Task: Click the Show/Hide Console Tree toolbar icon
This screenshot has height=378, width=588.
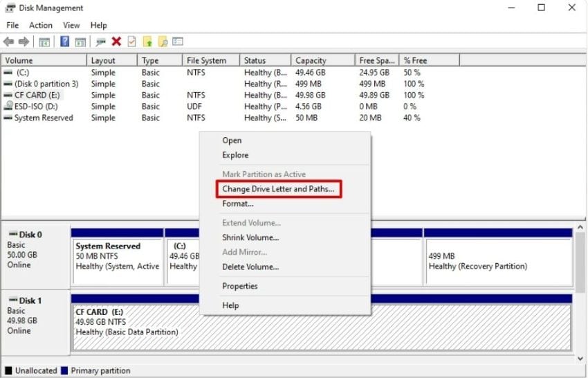Action: (x=44, y=42)
